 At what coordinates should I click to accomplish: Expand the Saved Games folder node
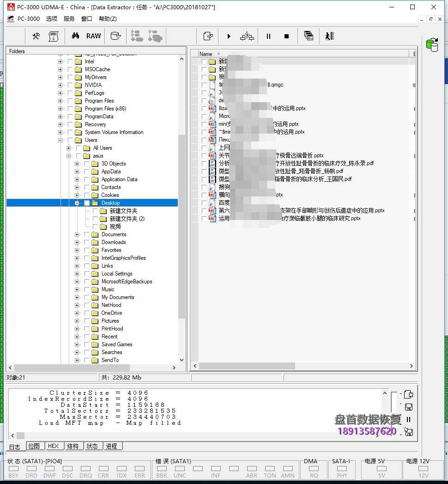coord(77,344)
